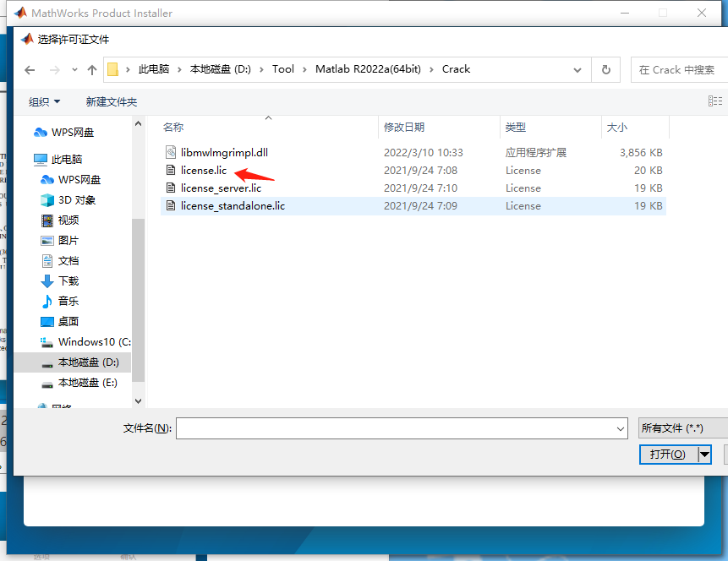
Task: Expand chevron after 此电脑 breadcrumb
Action: click(179, 69)
